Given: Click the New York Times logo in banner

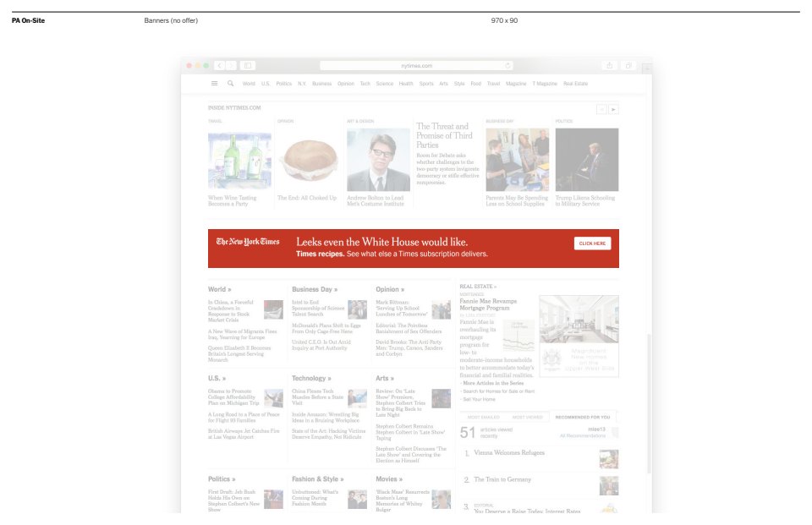Looking at the screenshot, I should click(248, 242).
